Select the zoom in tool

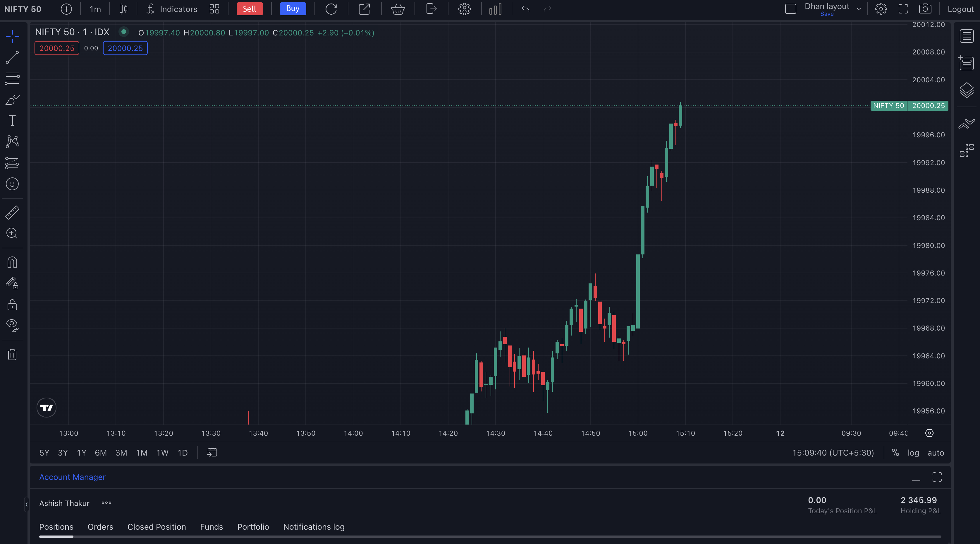click(x=12, y=233)
